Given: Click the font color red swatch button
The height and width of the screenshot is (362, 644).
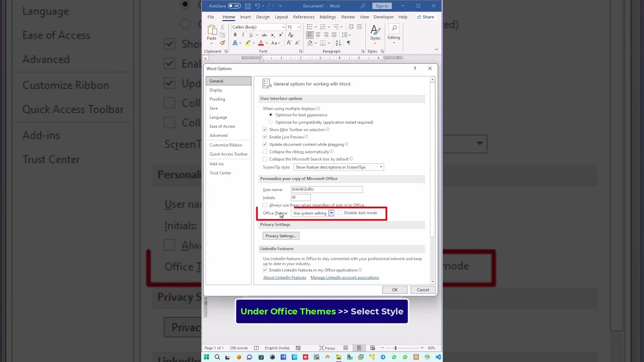Looking at the screenshot, I should pyautogui.click(x=261, y=43).
